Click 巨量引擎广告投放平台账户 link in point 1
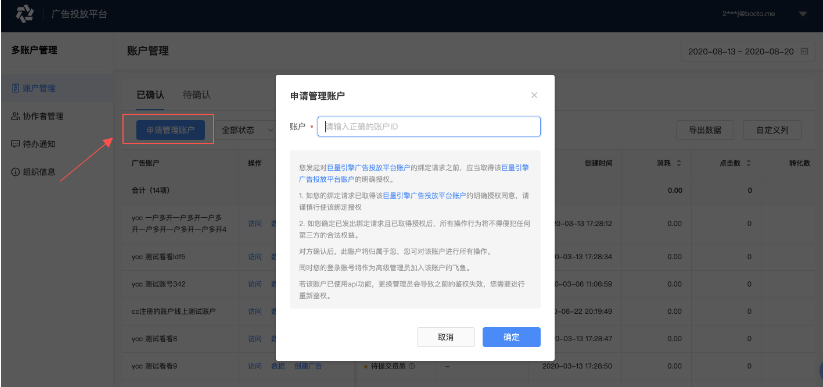Image resolution: width=823 pixels, height=387 pixels. [424, 195]
